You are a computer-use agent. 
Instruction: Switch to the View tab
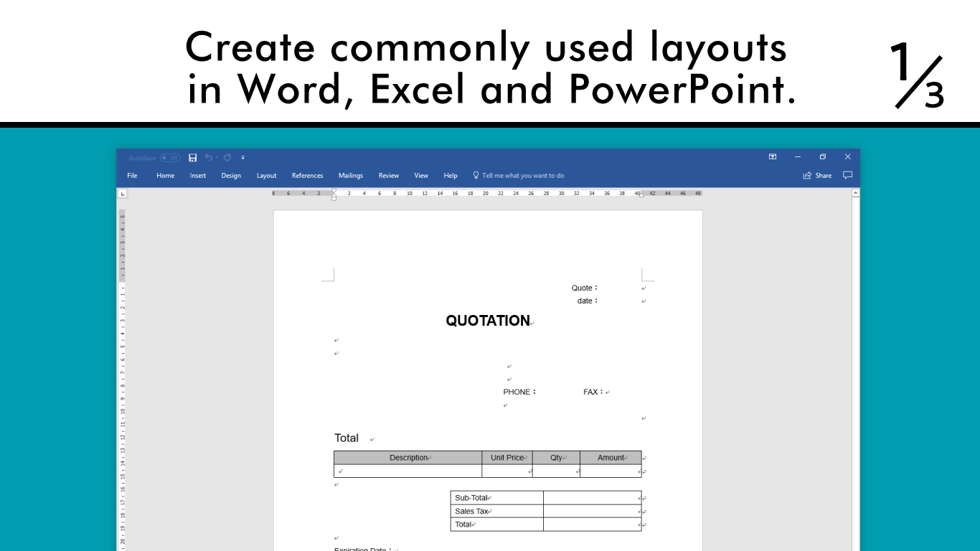click(x=421, y=175)
